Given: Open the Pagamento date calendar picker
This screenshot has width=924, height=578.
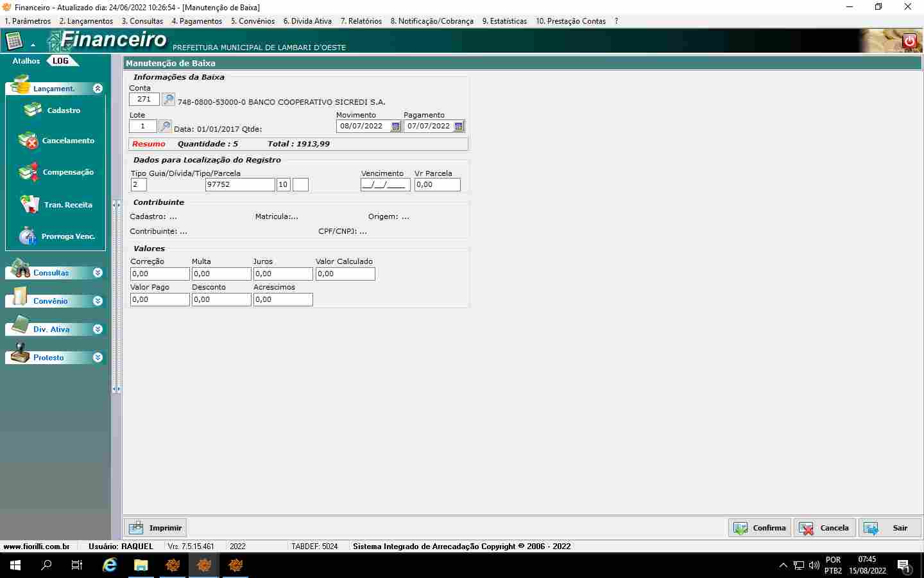Looking at the screenshot, I should 459,127.
